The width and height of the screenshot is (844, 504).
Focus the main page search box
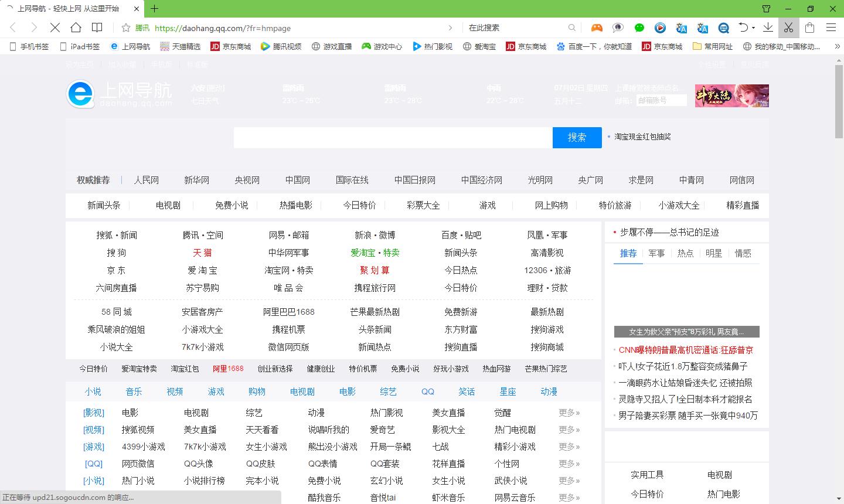coord(393,138)
